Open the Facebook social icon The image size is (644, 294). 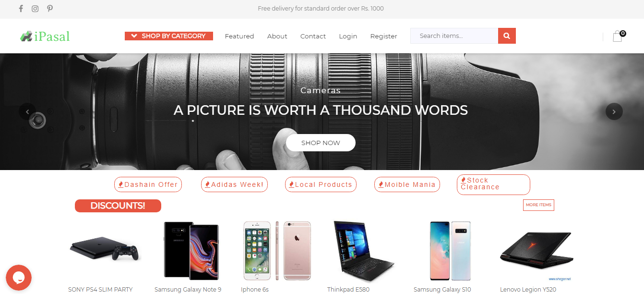coord(21,9)
